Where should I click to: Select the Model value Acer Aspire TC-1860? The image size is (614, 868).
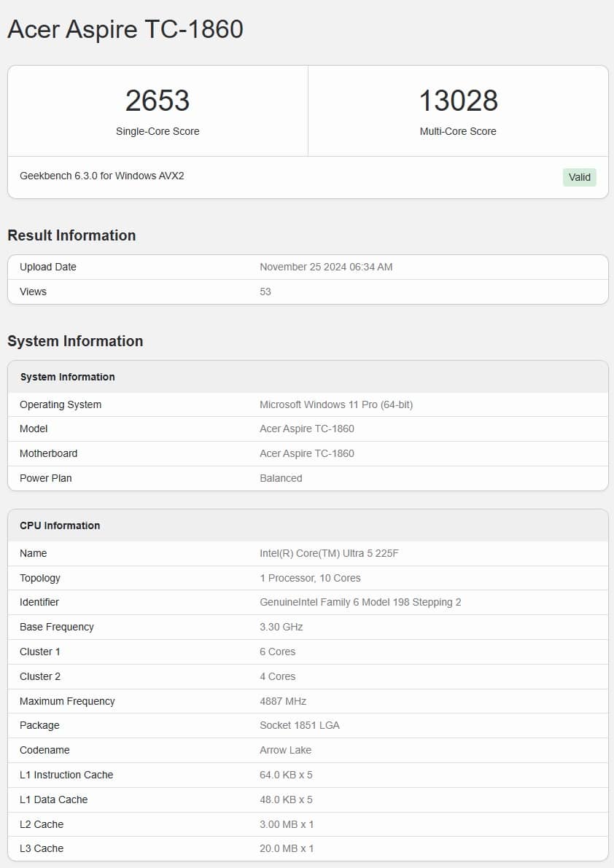[307, 429]
